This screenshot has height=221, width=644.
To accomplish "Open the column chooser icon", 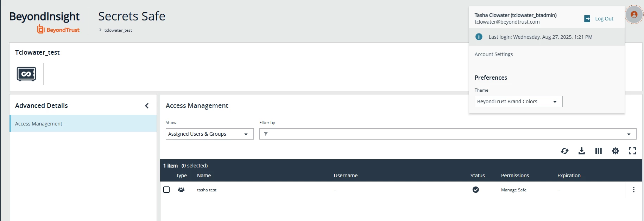I will [598, 151].
